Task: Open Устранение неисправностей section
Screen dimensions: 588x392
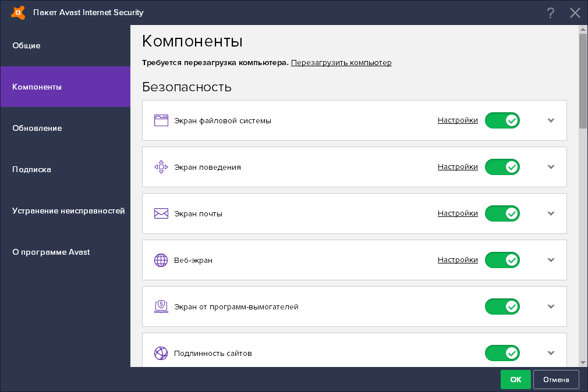Action: (65, 210)
